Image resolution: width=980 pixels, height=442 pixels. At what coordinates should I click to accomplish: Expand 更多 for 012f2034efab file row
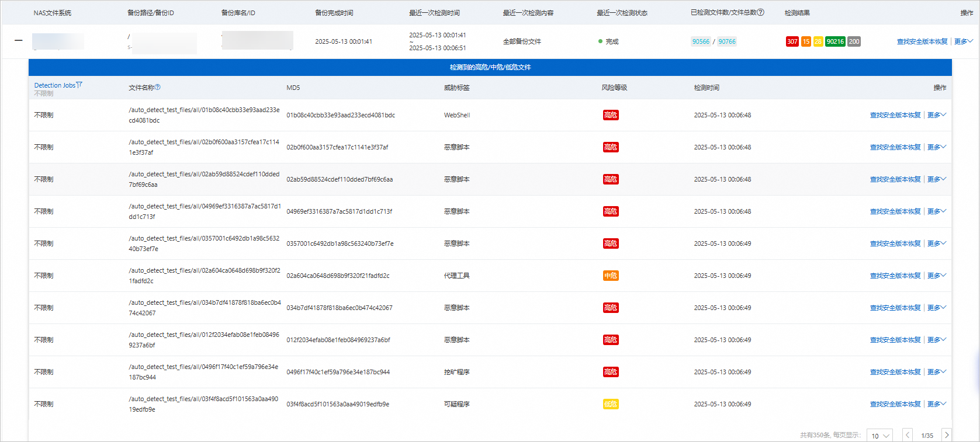(x=937, y=340)
